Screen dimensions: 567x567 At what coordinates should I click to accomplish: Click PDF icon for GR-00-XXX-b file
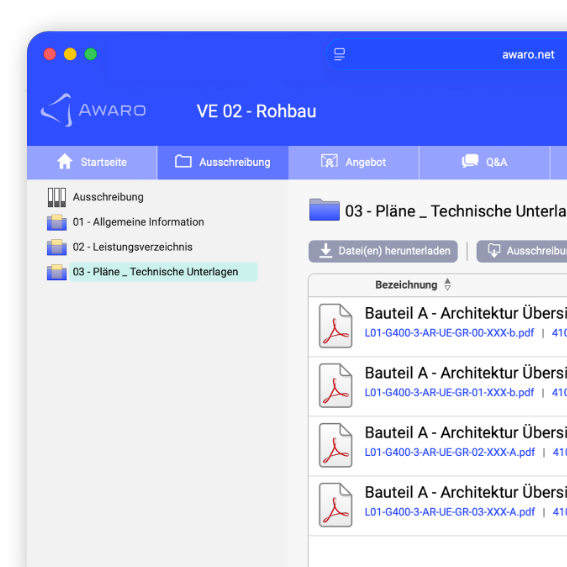click(336, 326)
